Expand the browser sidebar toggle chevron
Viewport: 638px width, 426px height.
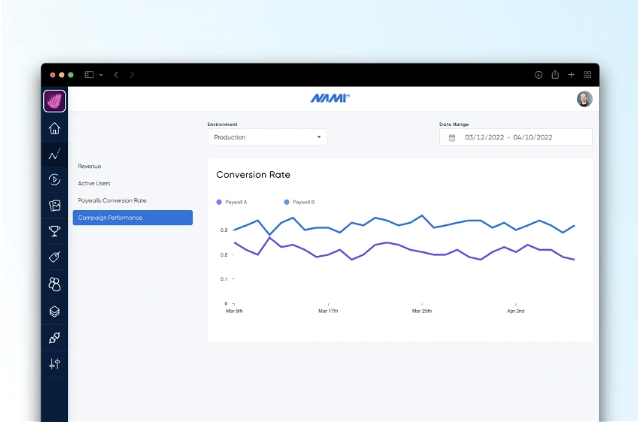[x=101, y=75]
